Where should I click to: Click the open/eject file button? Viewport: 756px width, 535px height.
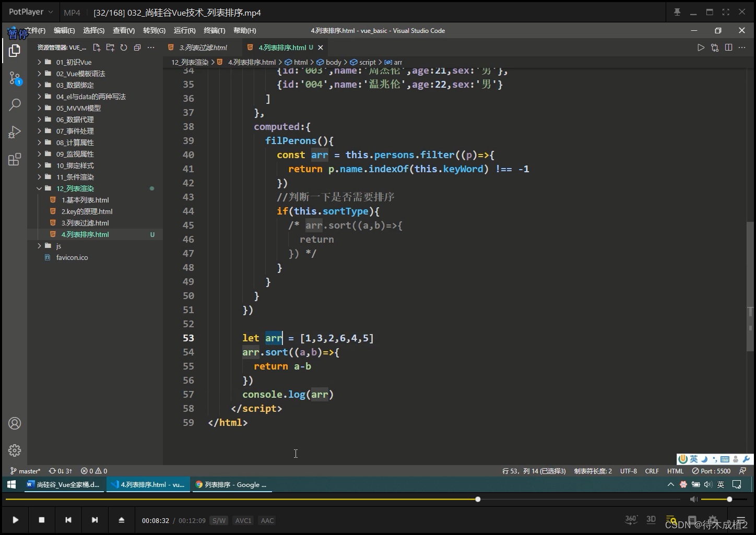(x=121, y=520)
